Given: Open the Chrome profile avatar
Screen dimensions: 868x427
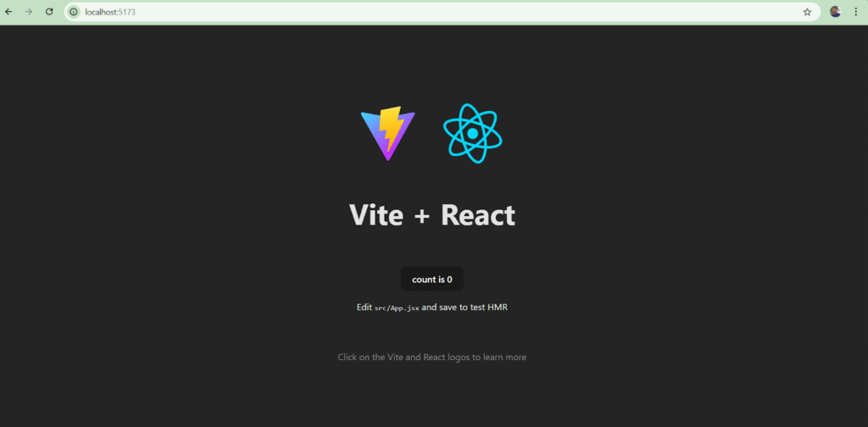Looking at the screenshot, I should click(x=835, y=12).
